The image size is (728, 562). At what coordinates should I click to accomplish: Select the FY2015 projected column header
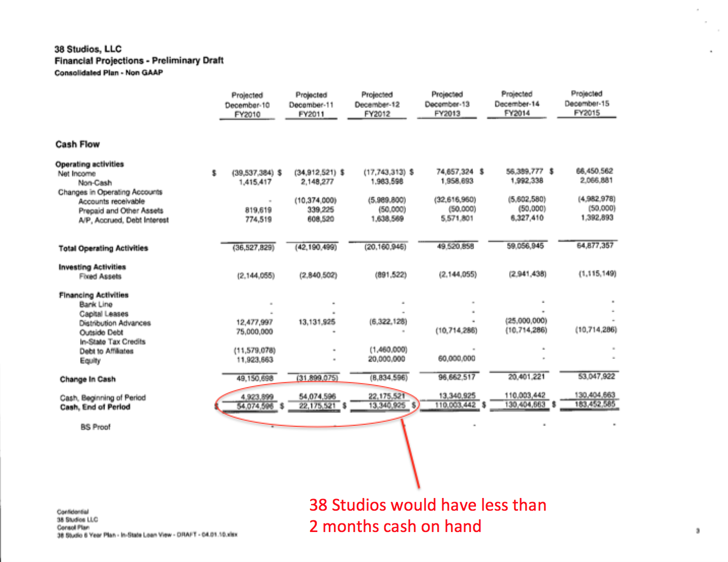click(587, 103)
